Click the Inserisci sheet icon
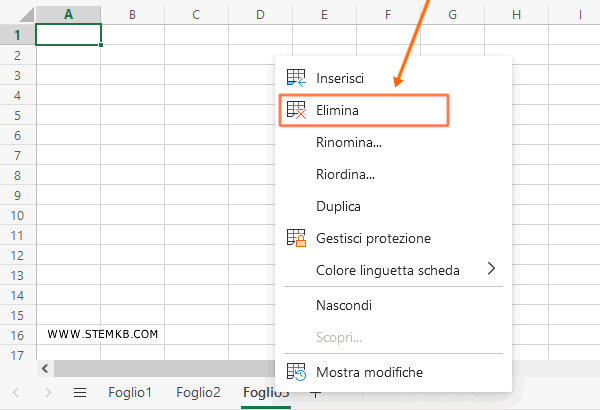 (296, 78)
